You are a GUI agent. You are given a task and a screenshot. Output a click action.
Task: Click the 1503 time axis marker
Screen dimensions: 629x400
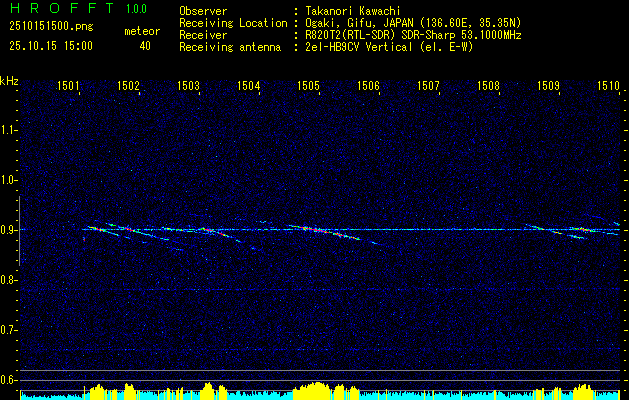pos(188,85)
